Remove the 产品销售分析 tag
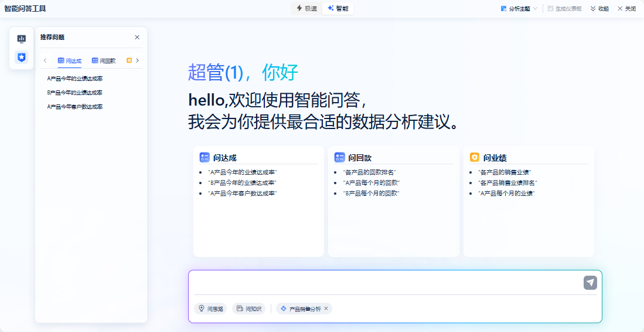644x332 pixels. pos(326,309)
